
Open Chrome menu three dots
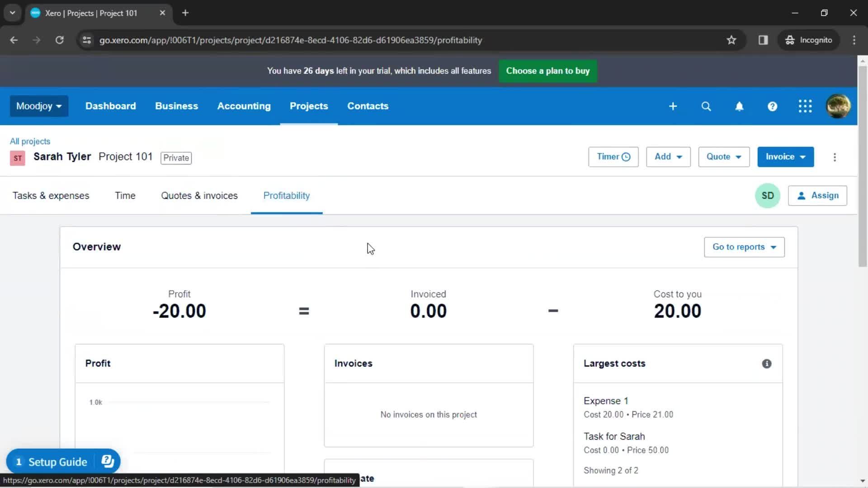[x=854, y=40]
